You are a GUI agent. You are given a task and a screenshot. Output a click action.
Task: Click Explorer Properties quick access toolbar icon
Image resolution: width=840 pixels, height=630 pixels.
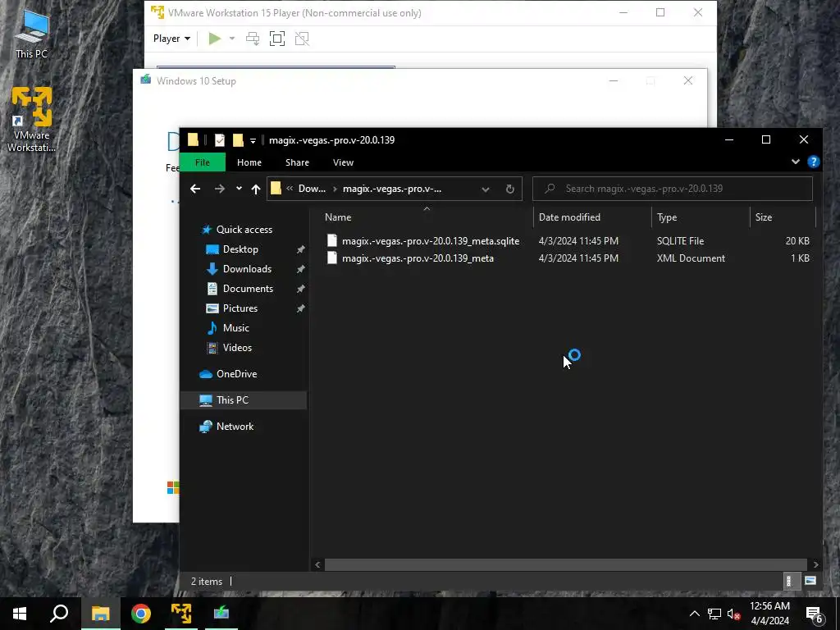[x=220, y=140]
